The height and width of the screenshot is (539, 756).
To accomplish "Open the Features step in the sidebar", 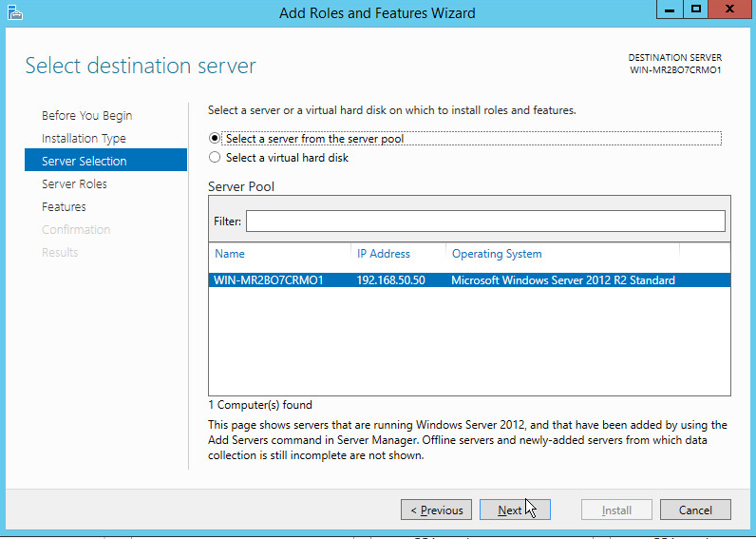I will pyautogui.click(x=64, y=207).
